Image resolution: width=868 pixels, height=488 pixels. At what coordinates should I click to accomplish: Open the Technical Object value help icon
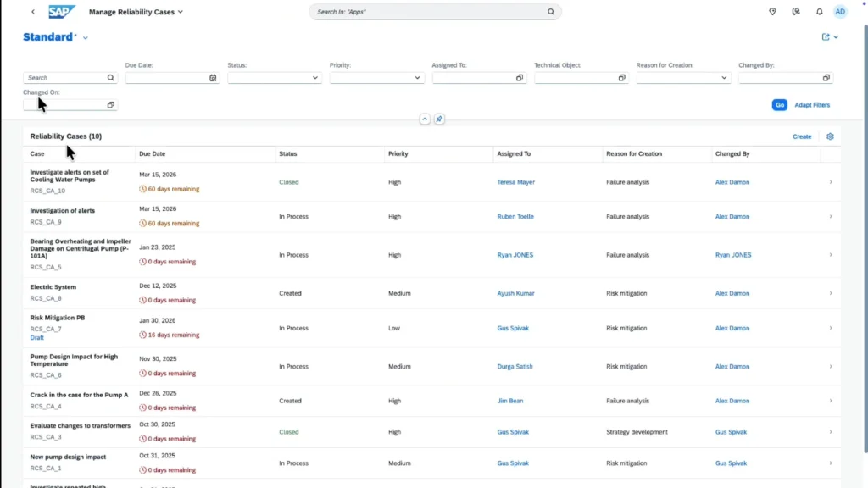pos(621,78)
